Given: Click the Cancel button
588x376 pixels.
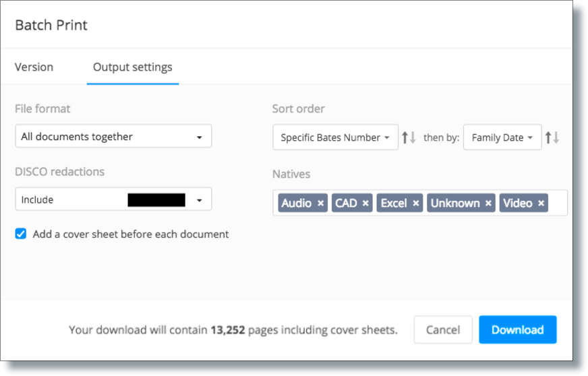Looking at the screenshot, I should (443, 330).
